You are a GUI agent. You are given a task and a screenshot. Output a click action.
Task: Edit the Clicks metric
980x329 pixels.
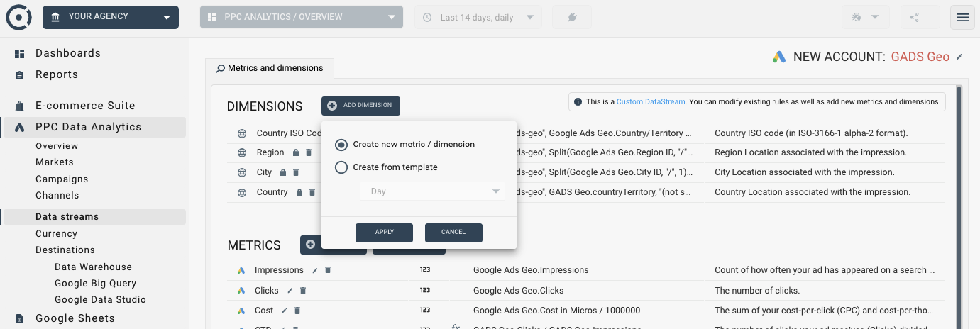coord(290,291)
